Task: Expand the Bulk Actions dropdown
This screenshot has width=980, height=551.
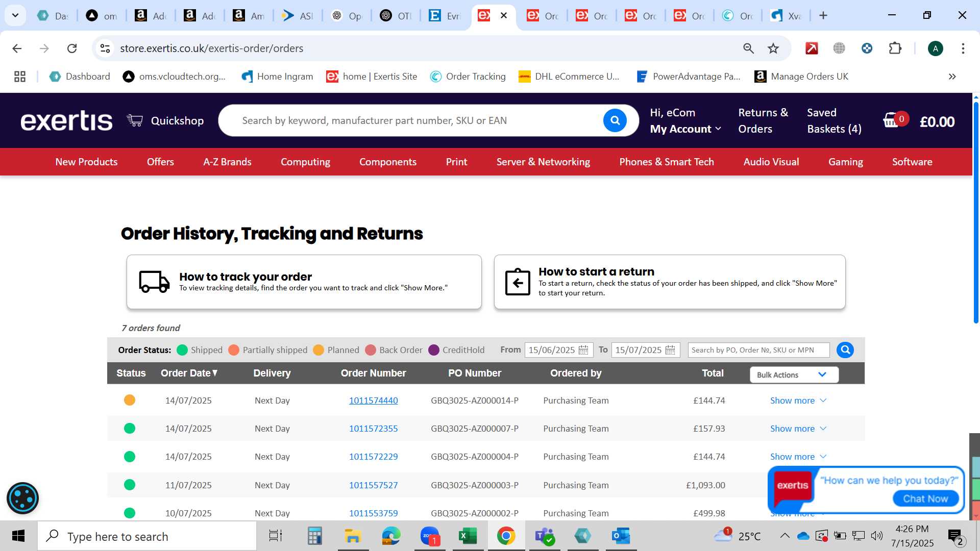Action: click(794, 374)
